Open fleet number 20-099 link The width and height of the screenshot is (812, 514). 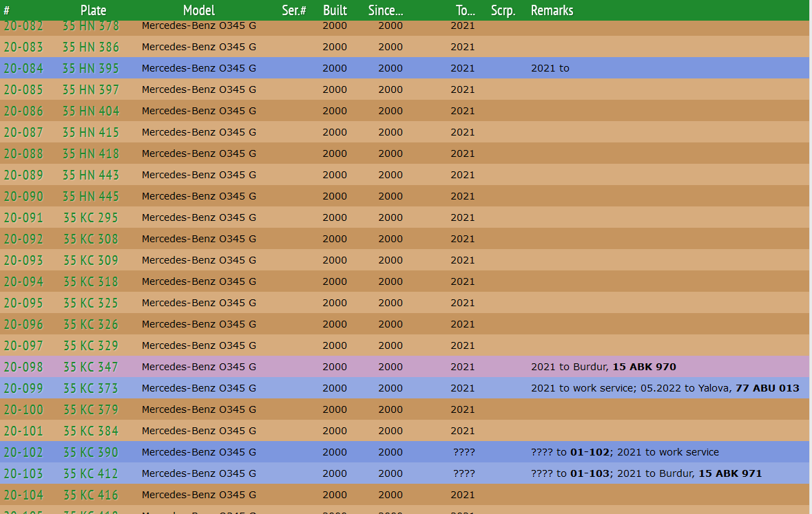[23, 388]
